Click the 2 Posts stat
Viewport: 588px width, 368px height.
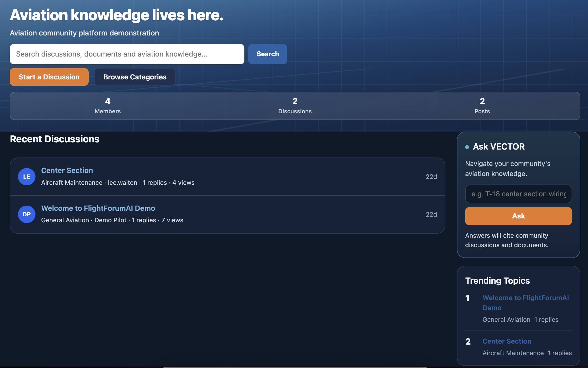482,106
